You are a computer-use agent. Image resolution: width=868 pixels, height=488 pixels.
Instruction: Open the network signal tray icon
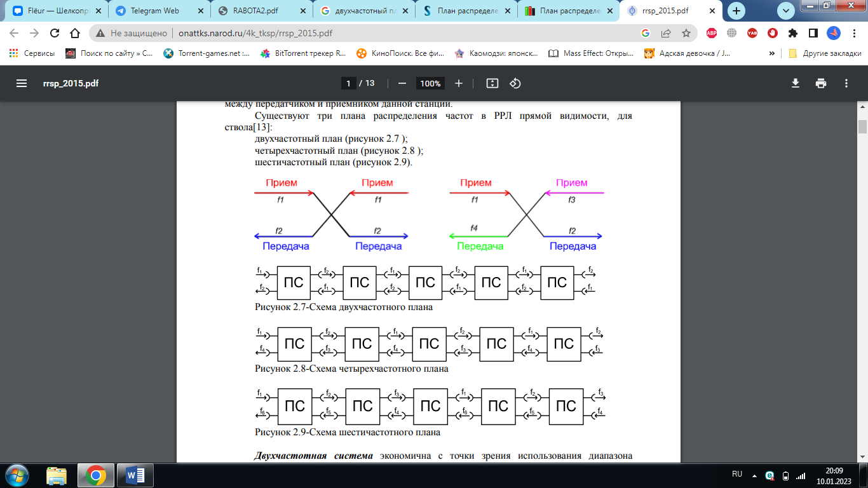pos(801,475)
